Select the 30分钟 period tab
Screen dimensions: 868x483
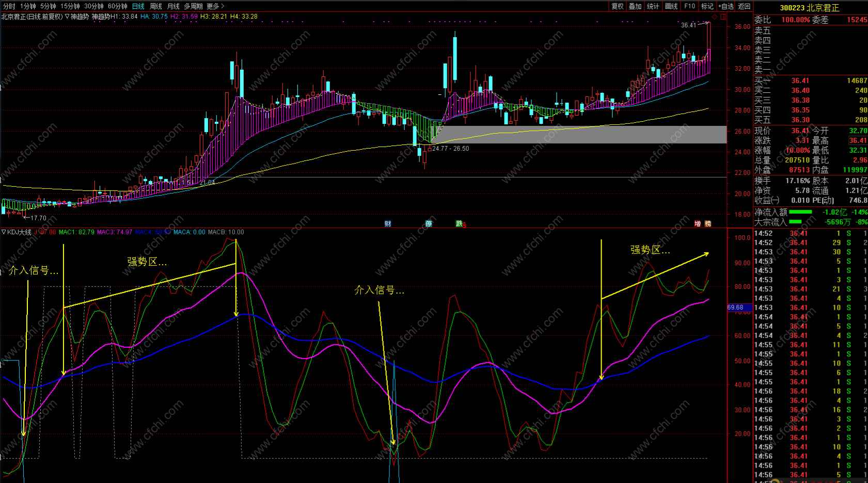94,6
